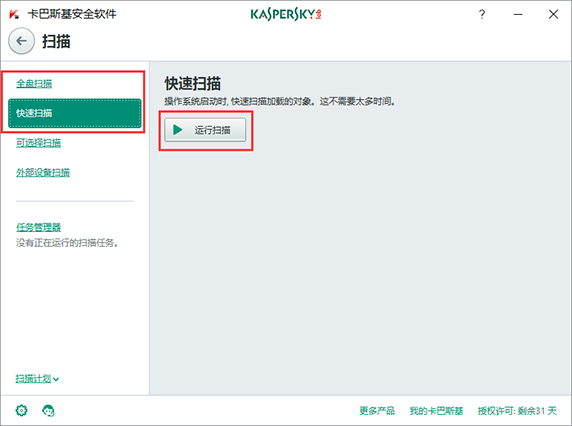Viewport: 572px width, 426px height.
Task: Minimize the Kaspersky window
Action: click(x=518, y=14)
